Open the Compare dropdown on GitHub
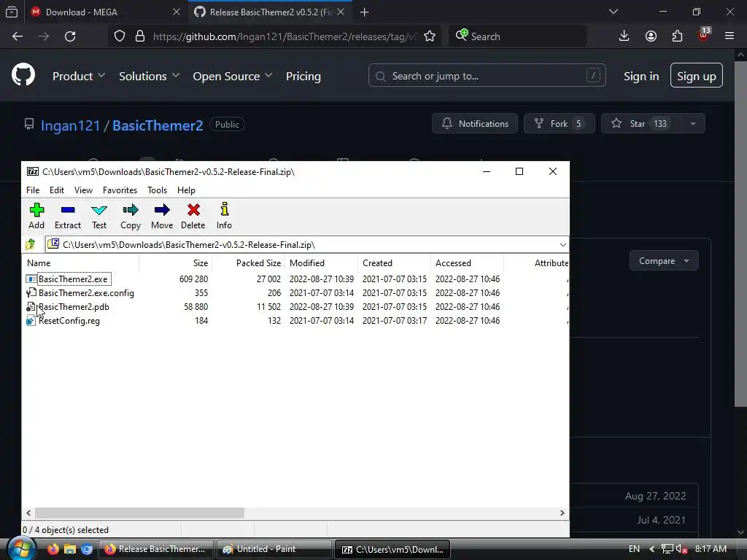The width and height of the screenshot is (747, 560). tap(664, 261)
